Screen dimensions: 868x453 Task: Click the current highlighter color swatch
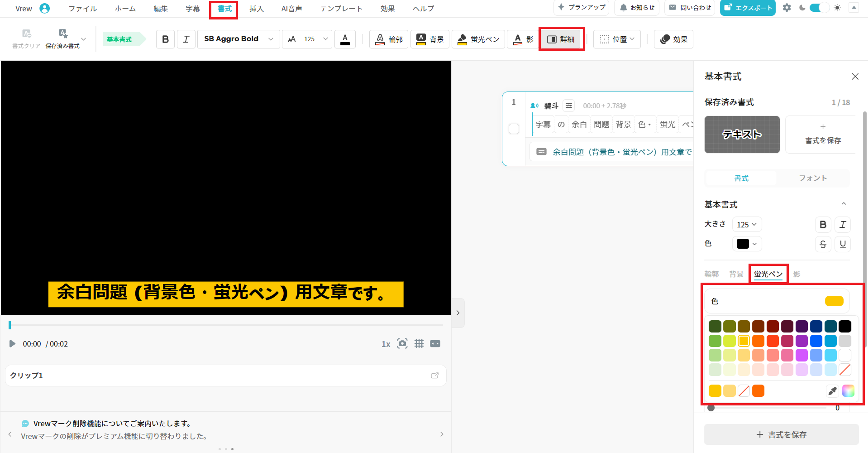[834, 301]
